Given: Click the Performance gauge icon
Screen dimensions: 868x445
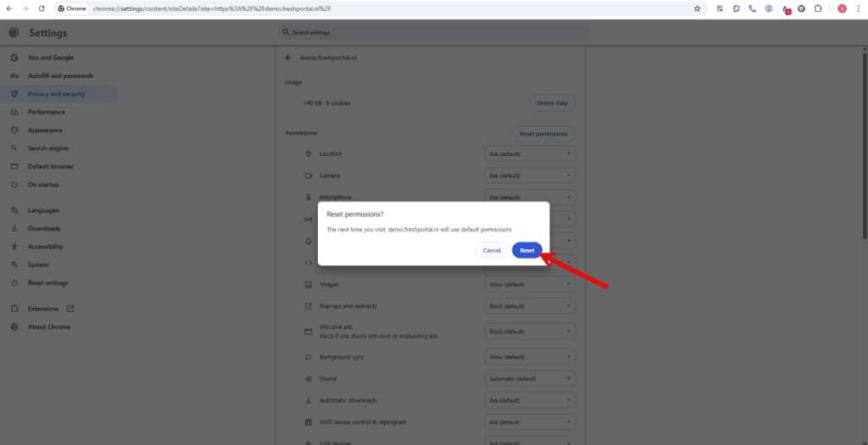Looking at the screenshot, I should 14,112.
